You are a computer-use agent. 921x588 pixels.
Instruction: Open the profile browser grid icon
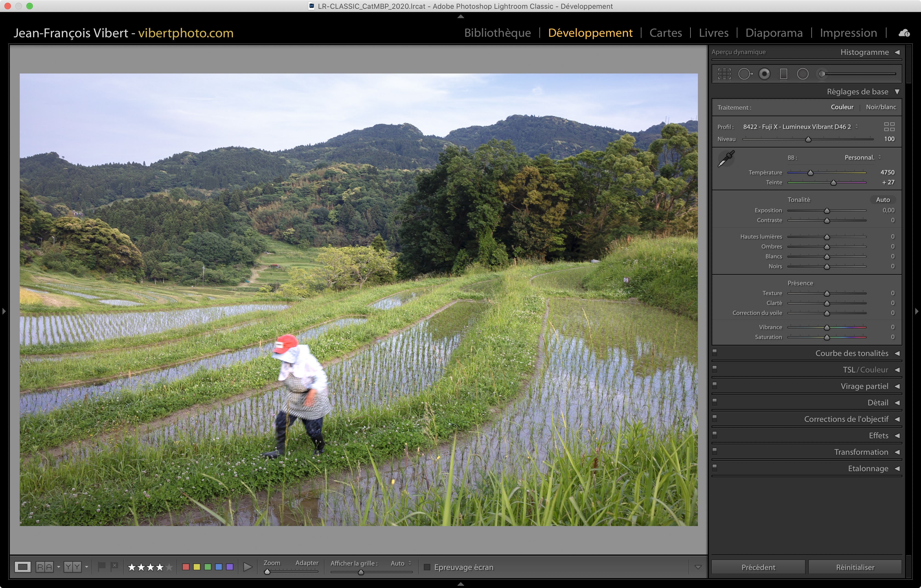point(889,127)
